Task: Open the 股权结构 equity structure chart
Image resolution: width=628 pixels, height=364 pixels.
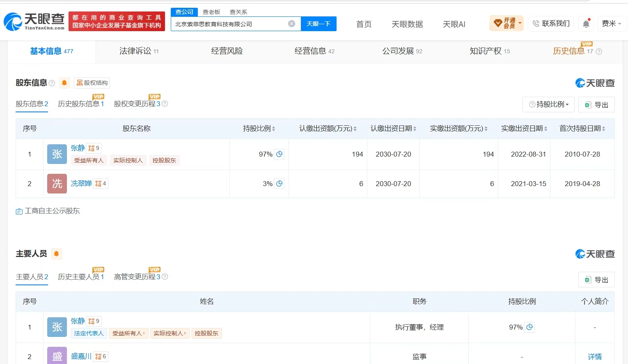Action: (92, 83)
